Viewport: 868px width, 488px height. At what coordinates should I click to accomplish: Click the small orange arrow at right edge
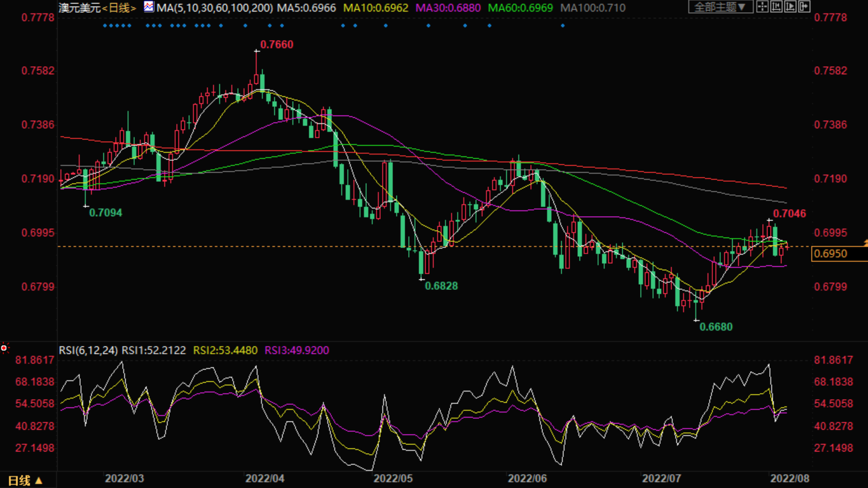[x=865, y=243]
